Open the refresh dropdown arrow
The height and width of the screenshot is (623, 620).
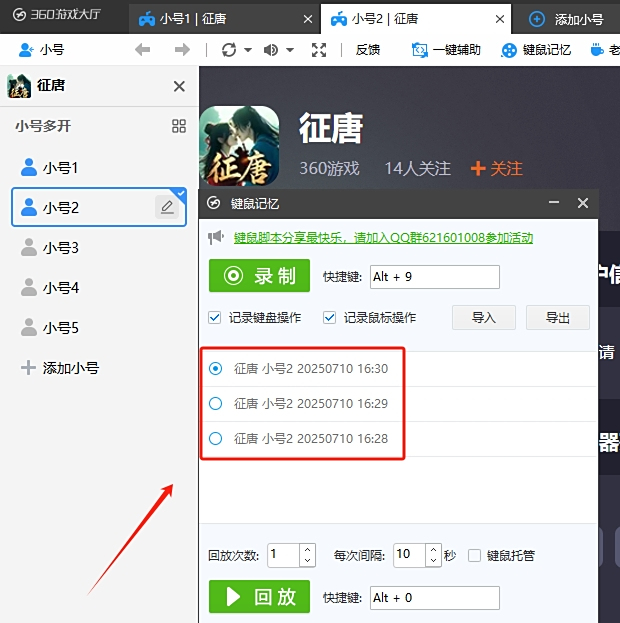248,50
